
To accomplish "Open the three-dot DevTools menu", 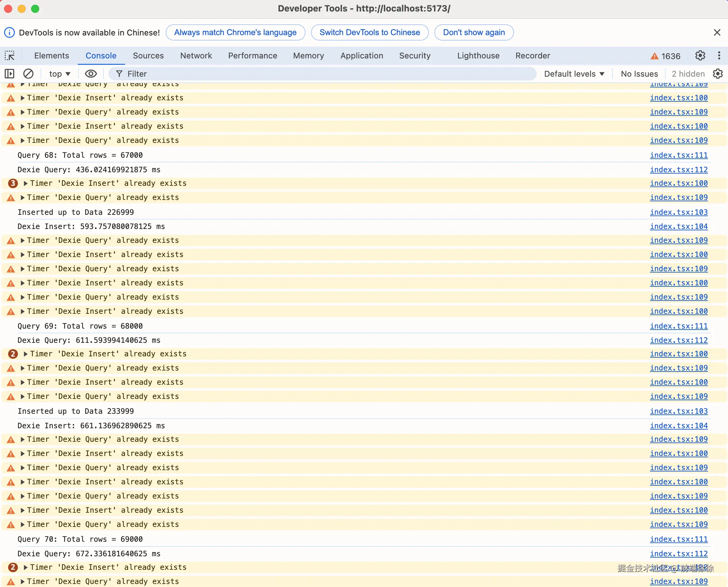I will click(719, 55).
